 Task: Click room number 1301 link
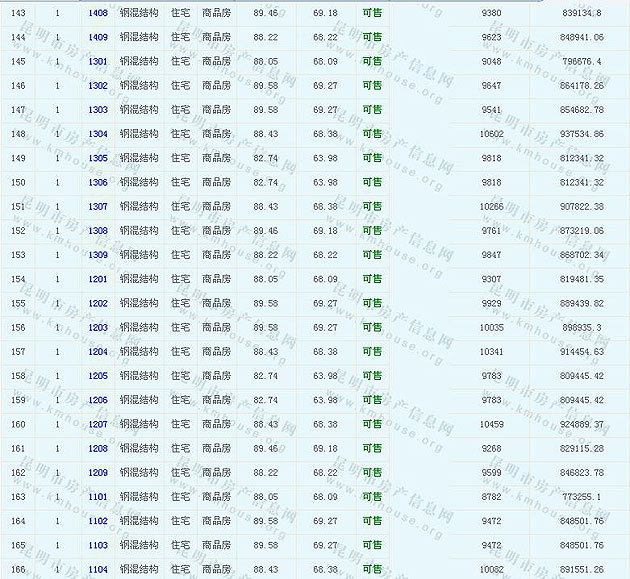(97, 61)
